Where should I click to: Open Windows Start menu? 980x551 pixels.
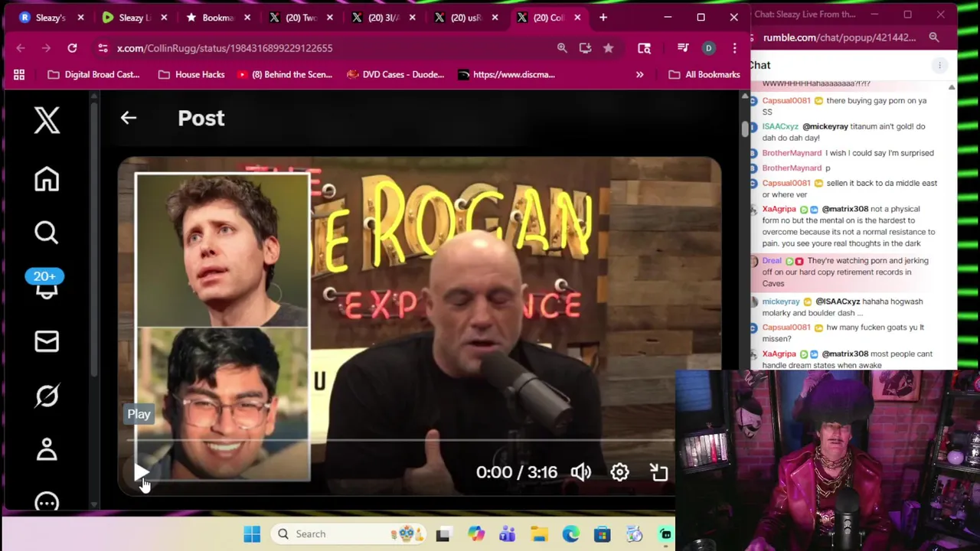tap(252, 533)
